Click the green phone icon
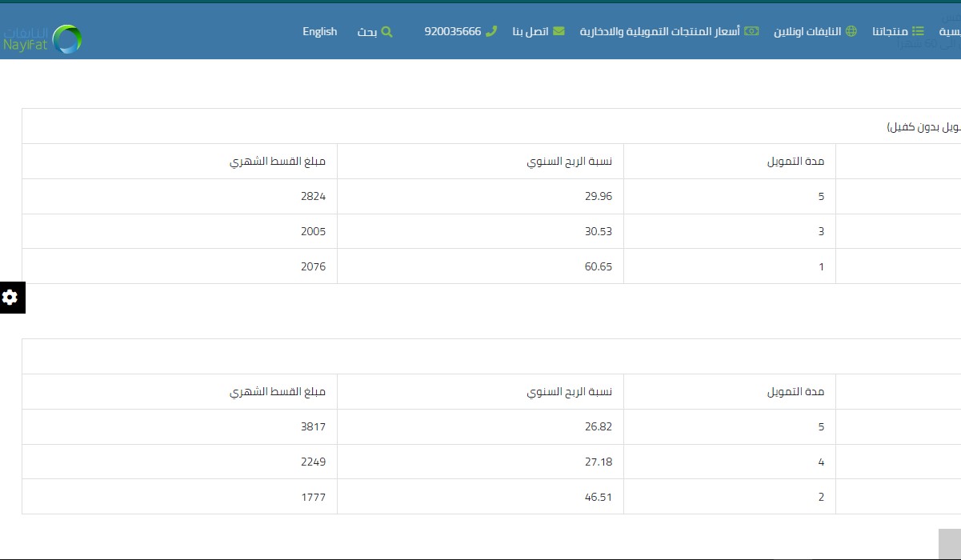The width and height of the screenshot is (961, 560). tap(491, 31)
